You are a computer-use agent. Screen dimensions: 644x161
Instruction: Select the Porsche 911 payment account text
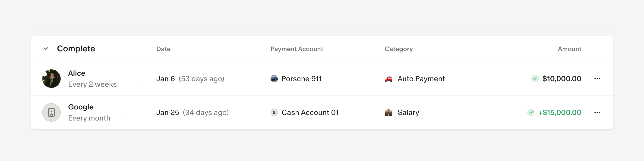coord(302,79)
